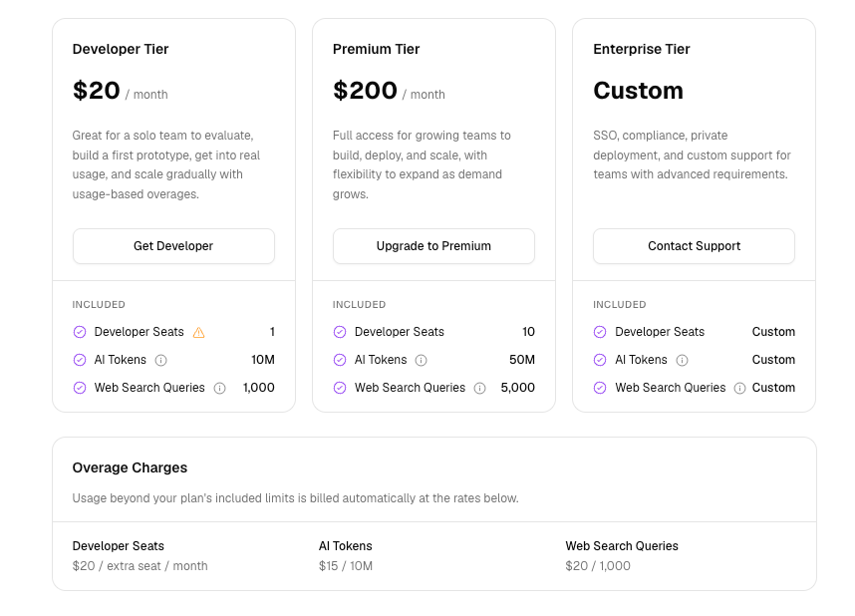This screenshot has width=855, height=616.
Task: Click INCLUDED label in Developer Tier
Action: click(99, 304)
